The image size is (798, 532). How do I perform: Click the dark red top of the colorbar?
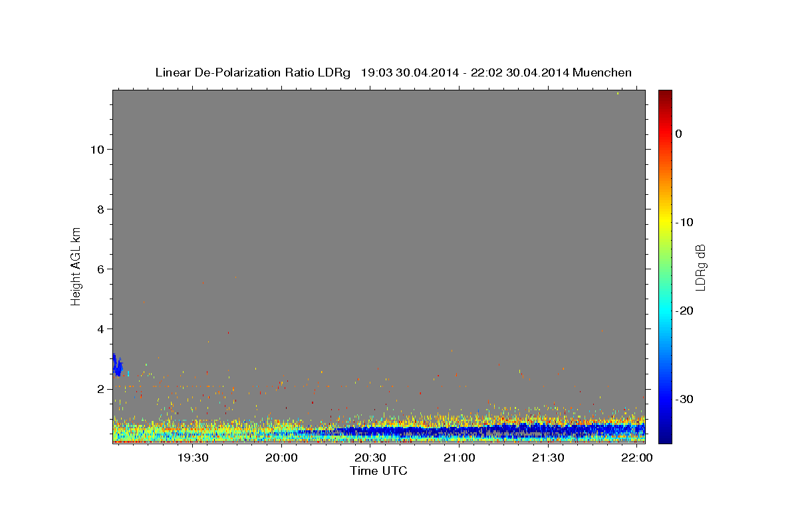665,94
